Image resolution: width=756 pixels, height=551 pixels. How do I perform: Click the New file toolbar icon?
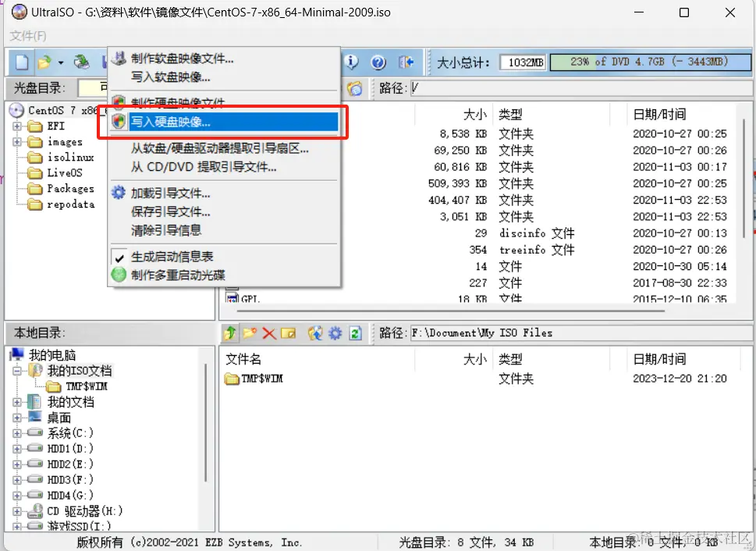pyautogui.click(x=22, y=62)
